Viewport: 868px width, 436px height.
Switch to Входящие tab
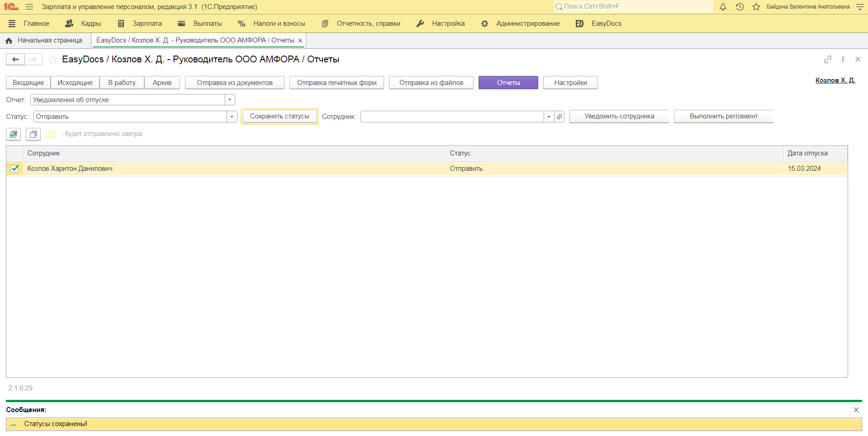[28, 83]
